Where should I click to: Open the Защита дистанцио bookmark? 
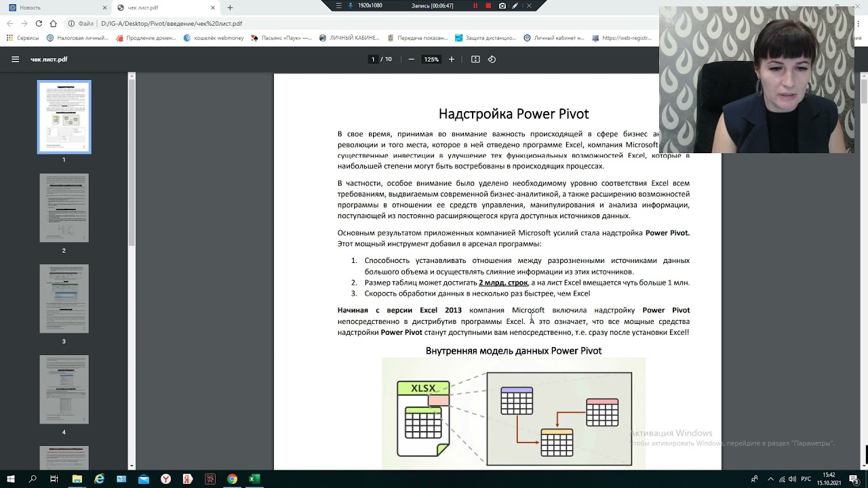coord(486,38)
